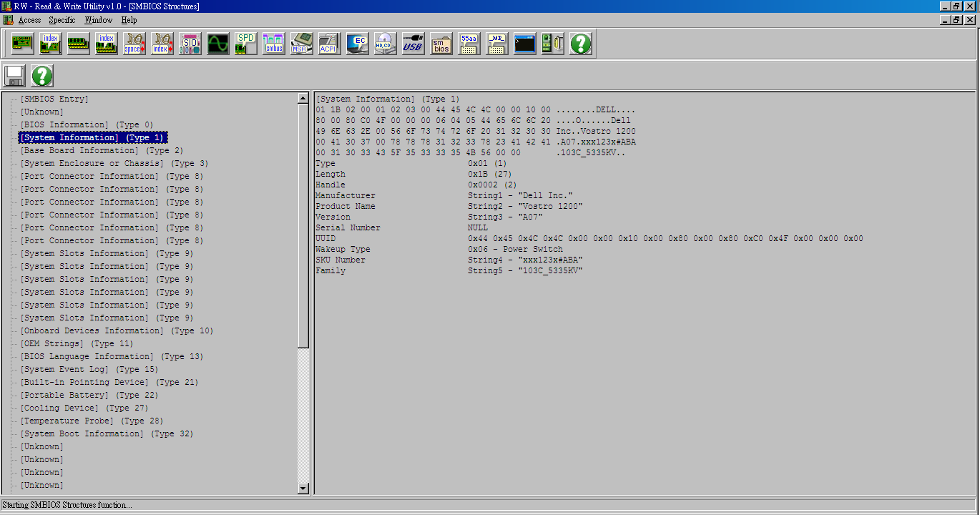The height and width of the screenshot is (515, 980).
Task: Open the Memory index tool icon
Action: pos(107,44)
